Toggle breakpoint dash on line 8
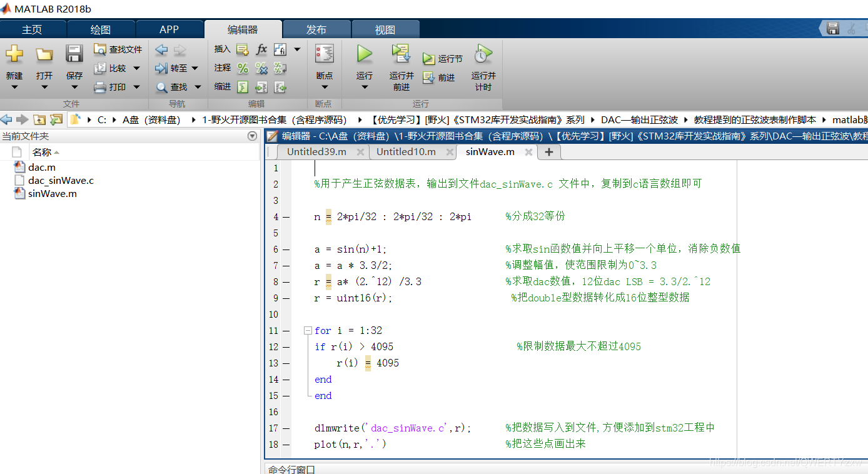 click(286, 282)
